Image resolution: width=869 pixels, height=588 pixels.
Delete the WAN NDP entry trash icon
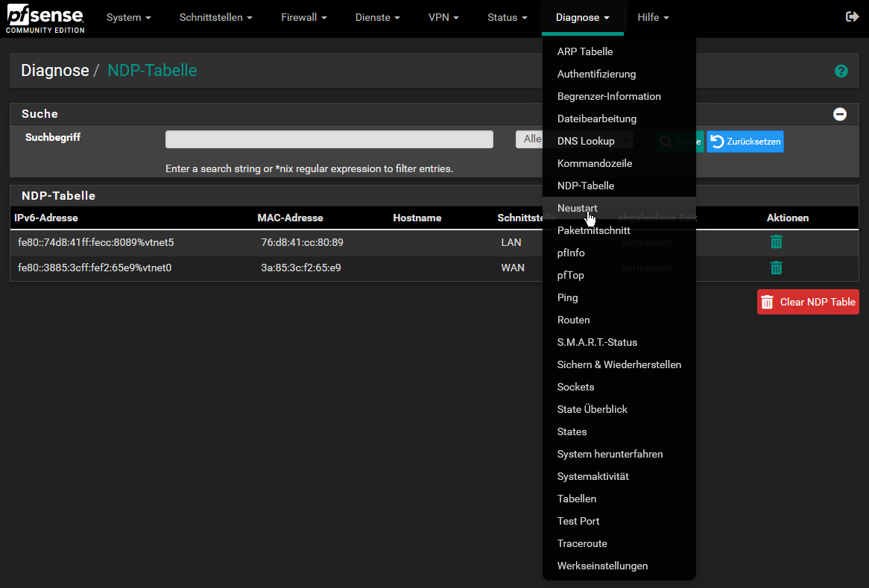click(776, 268)
